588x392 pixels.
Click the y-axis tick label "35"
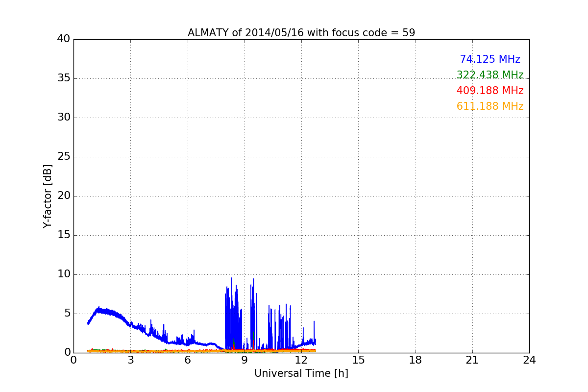pos(64,78)
